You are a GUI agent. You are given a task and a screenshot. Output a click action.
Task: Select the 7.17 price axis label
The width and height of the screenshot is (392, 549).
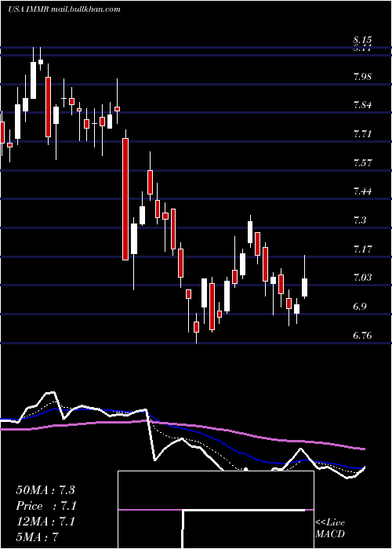362,249
